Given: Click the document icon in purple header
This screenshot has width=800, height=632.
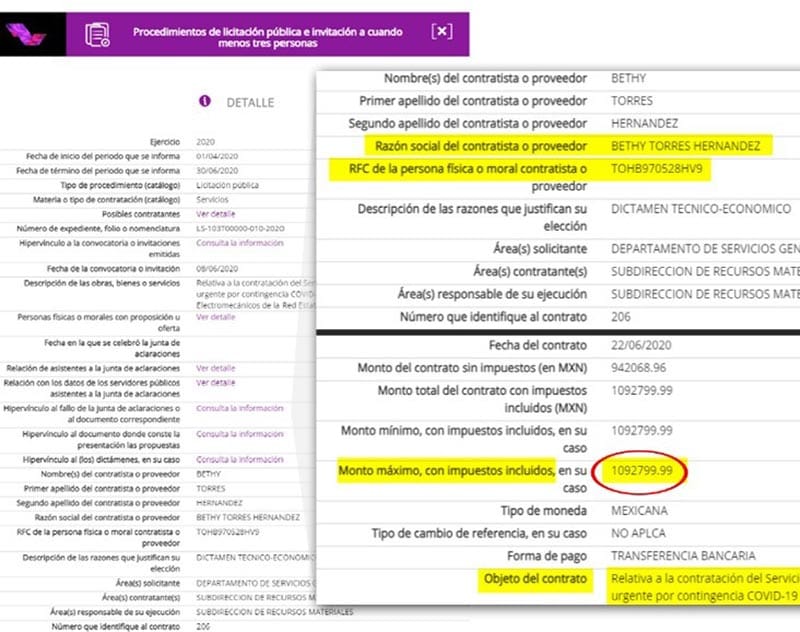Looking at the screenshot, I should pyautogui.click(x=97, y=35).
